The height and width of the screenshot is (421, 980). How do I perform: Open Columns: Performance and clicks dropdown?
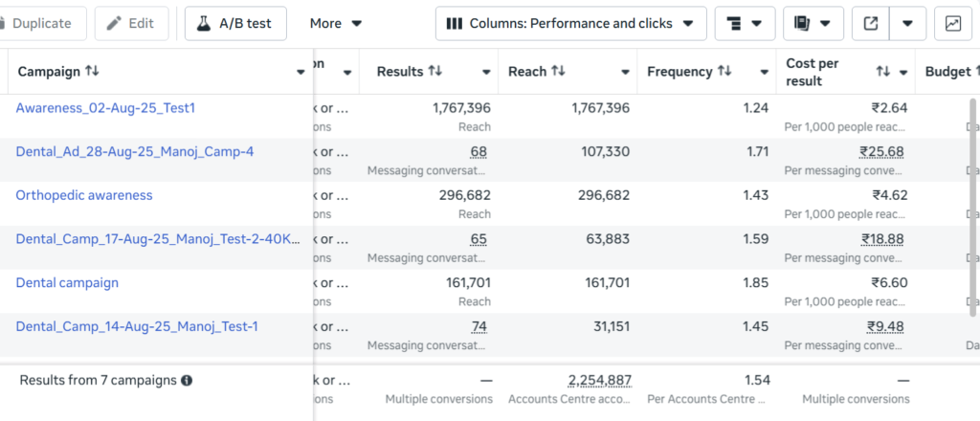click(570, 23)
